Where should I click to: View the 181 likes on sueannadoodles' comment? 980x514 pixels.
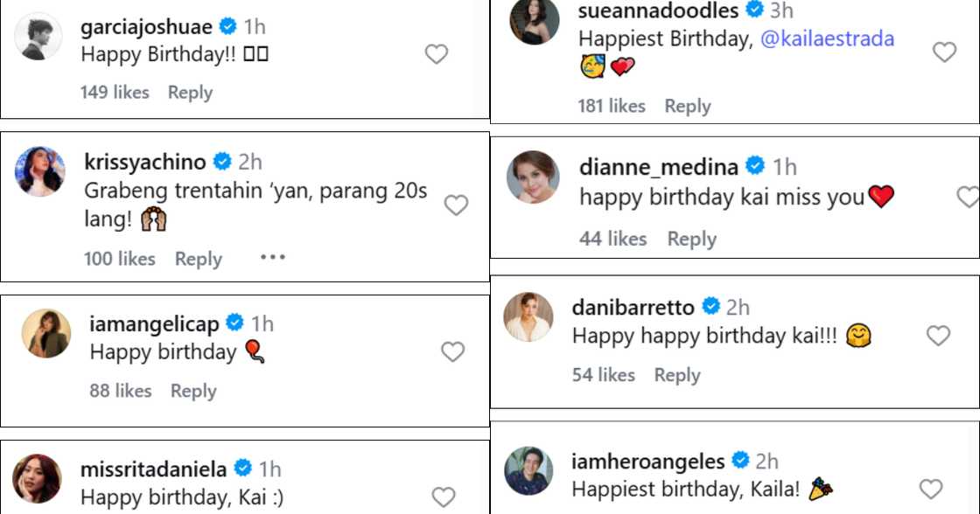click(611, 106)
